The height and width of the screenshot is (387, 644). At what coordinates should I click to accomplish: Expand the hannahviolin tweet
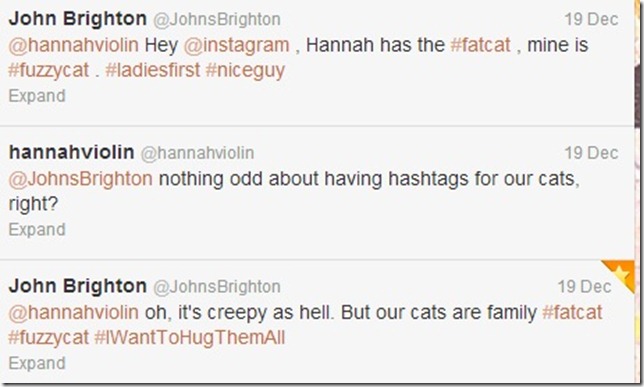pos(37,229)
